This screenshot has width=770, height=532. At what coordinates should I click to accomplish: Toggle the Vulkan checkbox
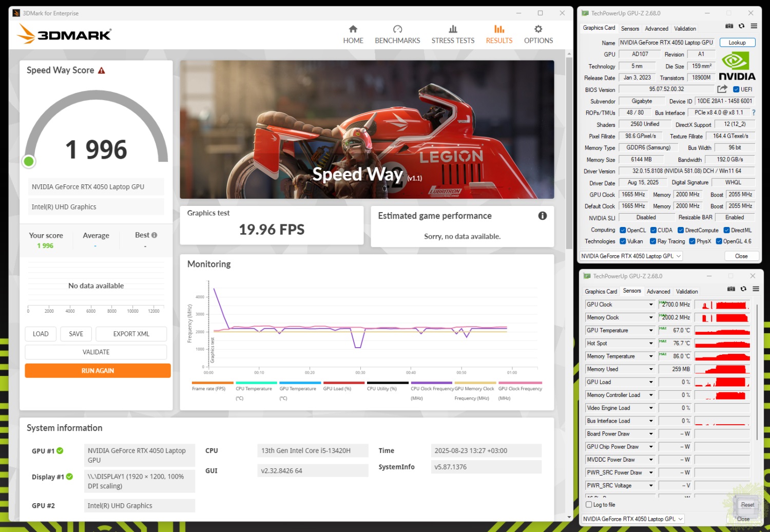pyautogui.click(x=623, y=241)
